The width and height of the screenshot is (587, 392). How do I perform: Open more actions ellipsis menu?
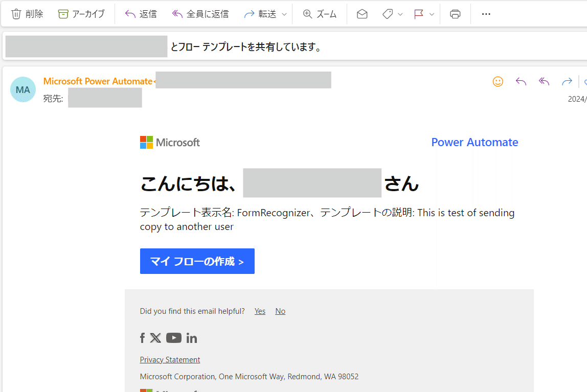pos(486,14)
